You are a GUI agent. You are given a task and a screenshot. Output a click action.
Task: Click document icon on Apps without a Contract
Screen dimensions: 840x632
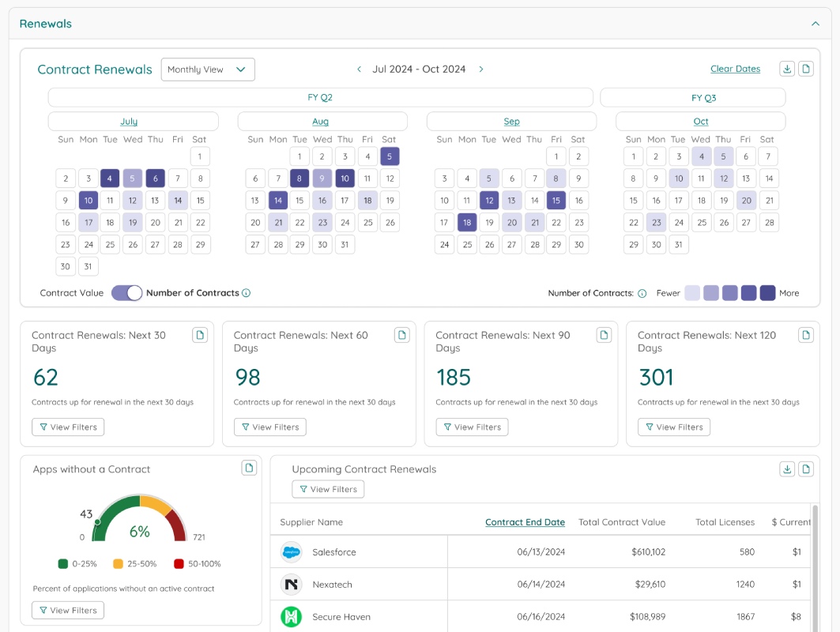[x=249, y=468]
